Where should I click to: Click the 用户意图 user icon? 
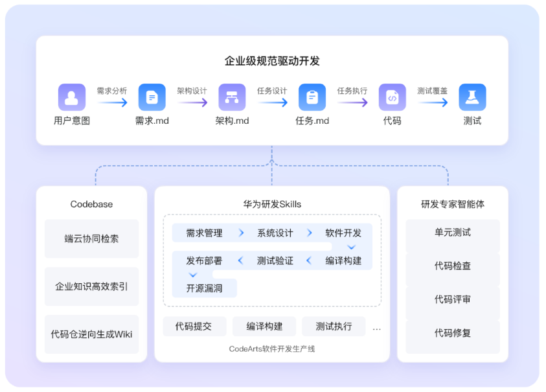(72, 97)
